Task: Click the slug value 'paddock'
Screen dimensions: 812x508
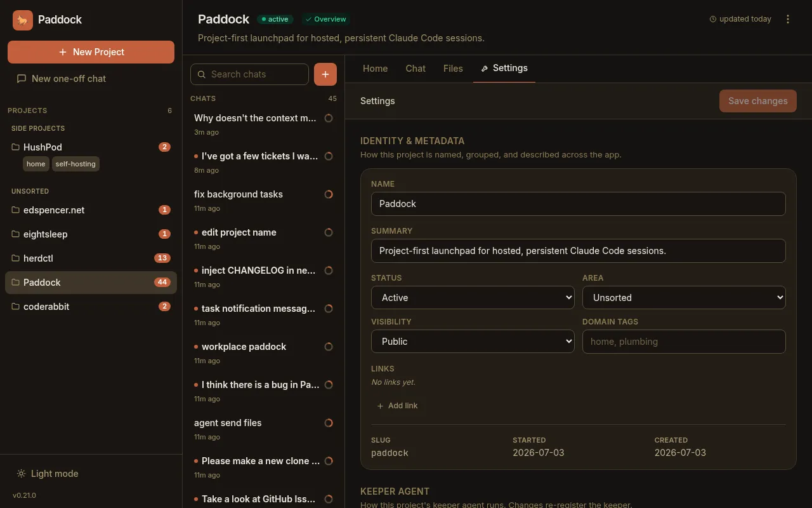Action: (x=390, y=453)
